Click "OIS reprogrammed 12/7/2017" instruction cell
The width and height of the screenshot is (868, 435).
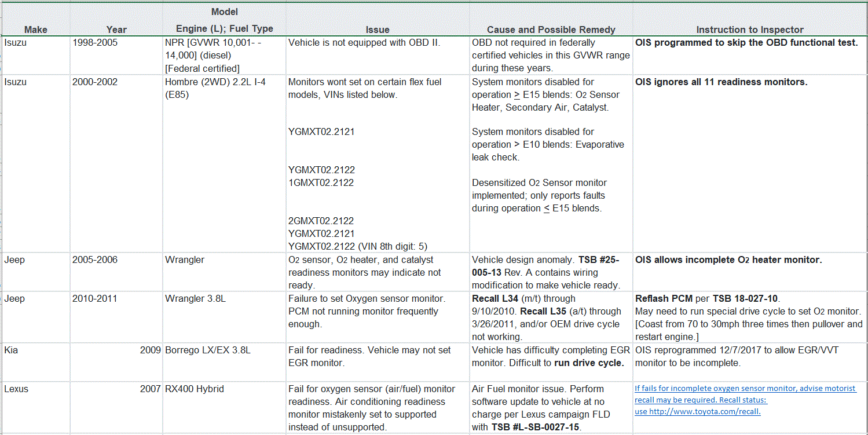(x=750, y=363)
